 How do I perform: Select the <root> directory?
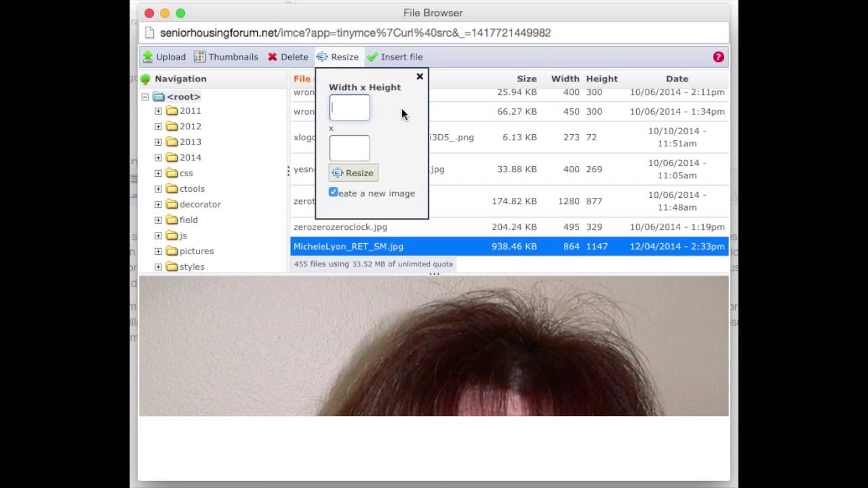click(x=184, y=97)
